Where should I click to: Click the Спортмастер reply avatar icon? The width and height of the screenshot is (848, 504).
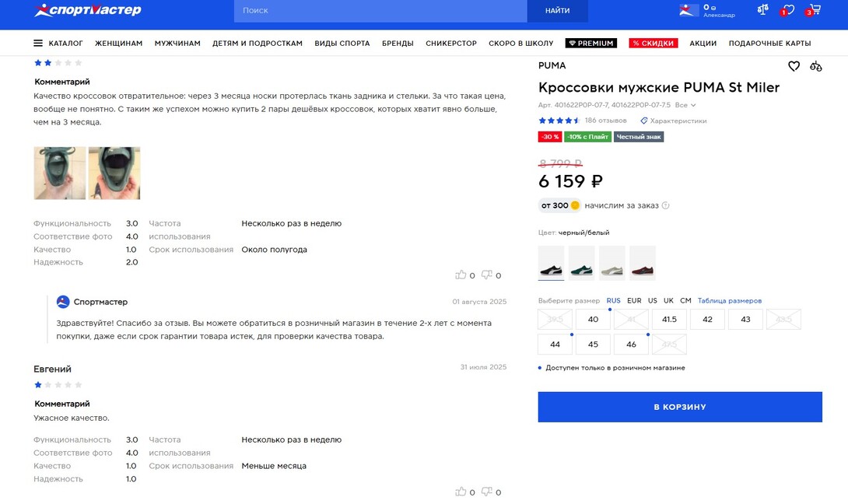[63, 302]
